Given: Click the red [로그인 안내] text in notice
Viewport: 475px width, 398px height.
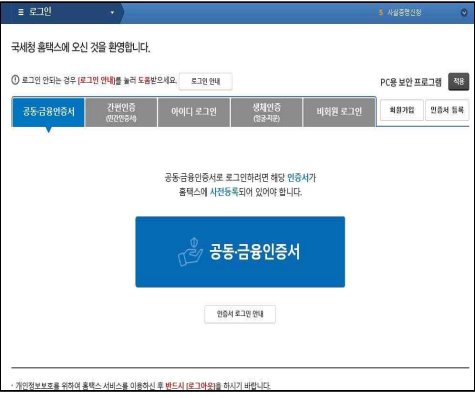Looking at the screenshot, I should pos(96,80).
